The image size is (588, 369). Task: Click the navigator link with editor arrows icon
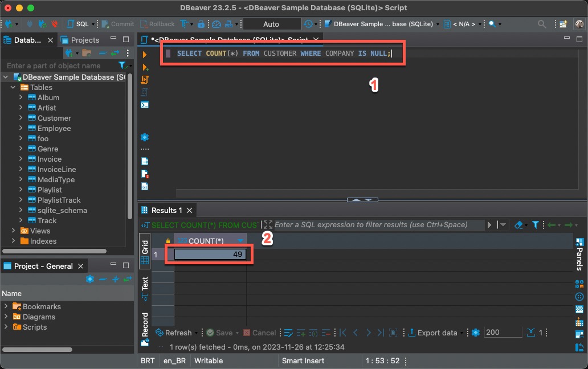coord(115,53)
